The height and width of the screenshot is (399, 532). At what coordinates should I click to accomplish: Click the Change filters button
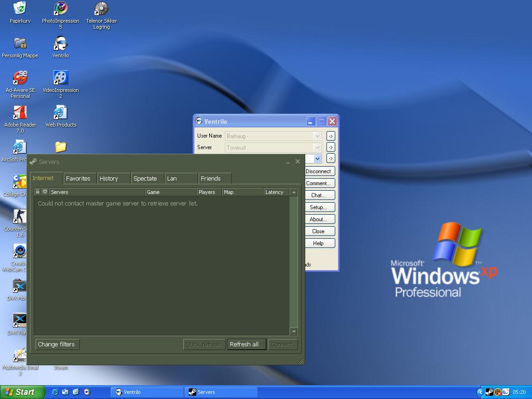tap(56, 345)
